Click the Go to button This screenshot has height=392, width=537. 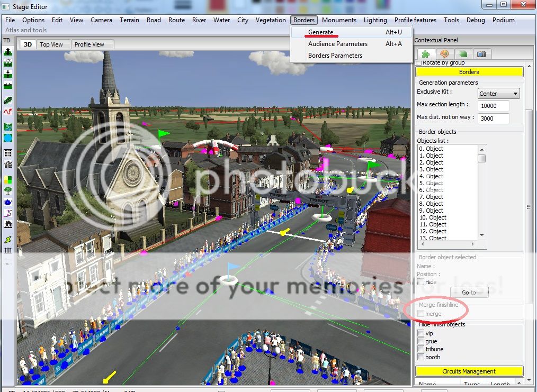click(x=469, y=292)
